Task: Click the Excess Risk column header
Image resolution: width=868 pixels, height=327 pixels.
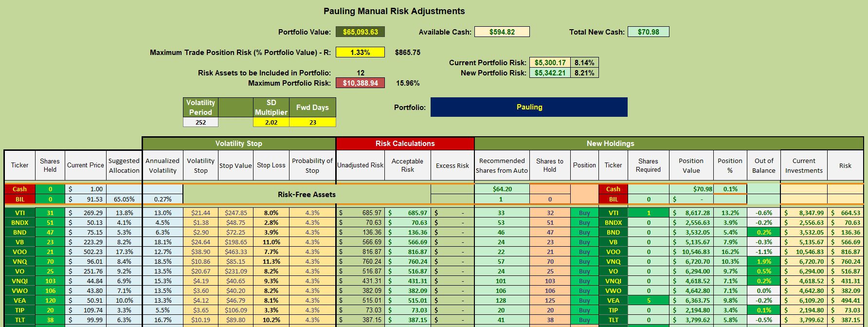Action: 452,165
